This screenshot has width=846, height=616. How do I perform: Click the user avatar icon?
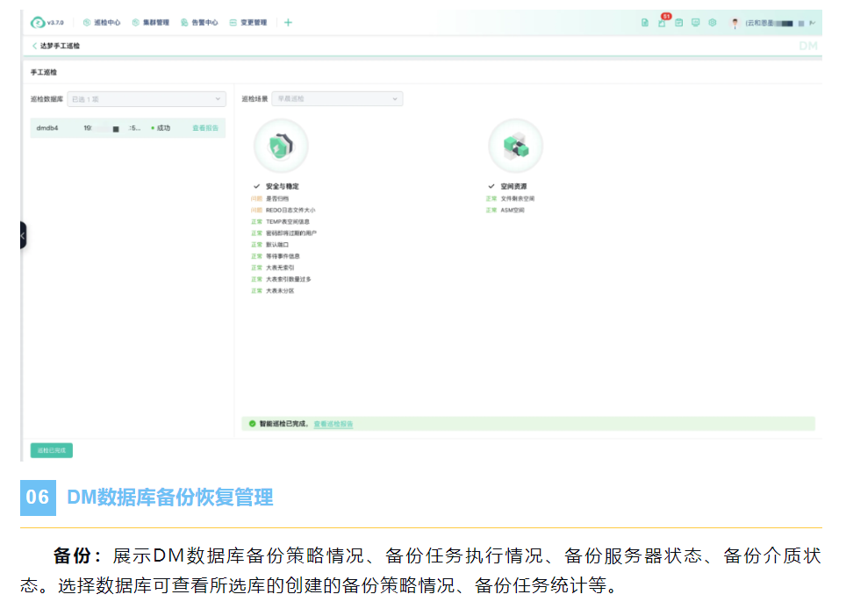tap(735, 23)
